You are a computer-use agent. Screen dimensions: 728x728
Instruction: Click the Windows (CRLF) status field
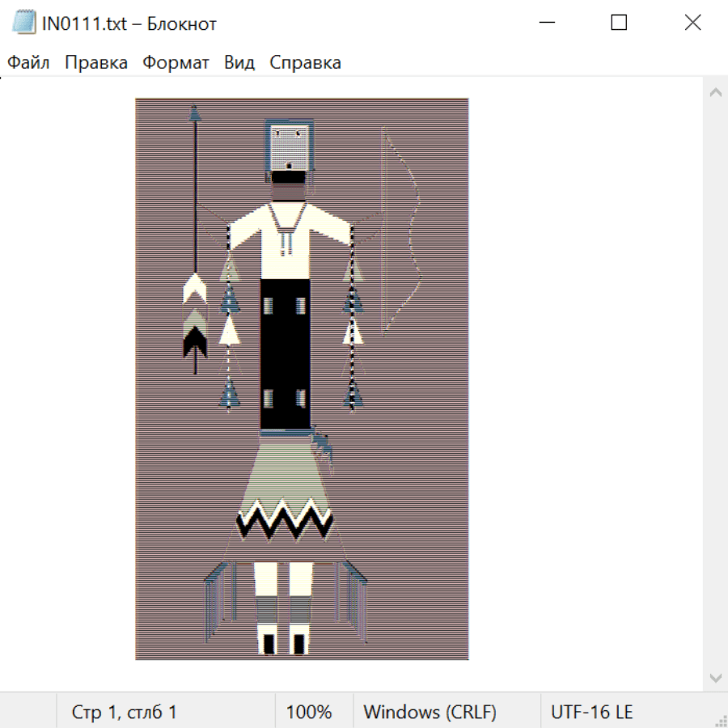click(x=430, y=712)
